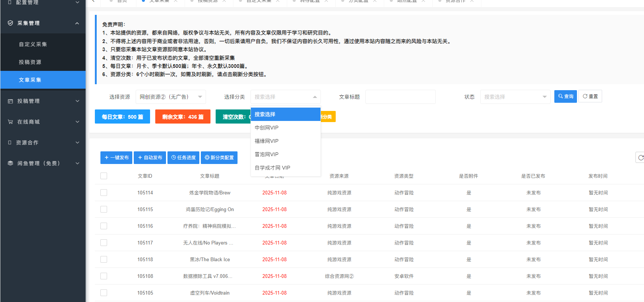
Task: Click the refresh icon at table's right edge
Action: 640,158
